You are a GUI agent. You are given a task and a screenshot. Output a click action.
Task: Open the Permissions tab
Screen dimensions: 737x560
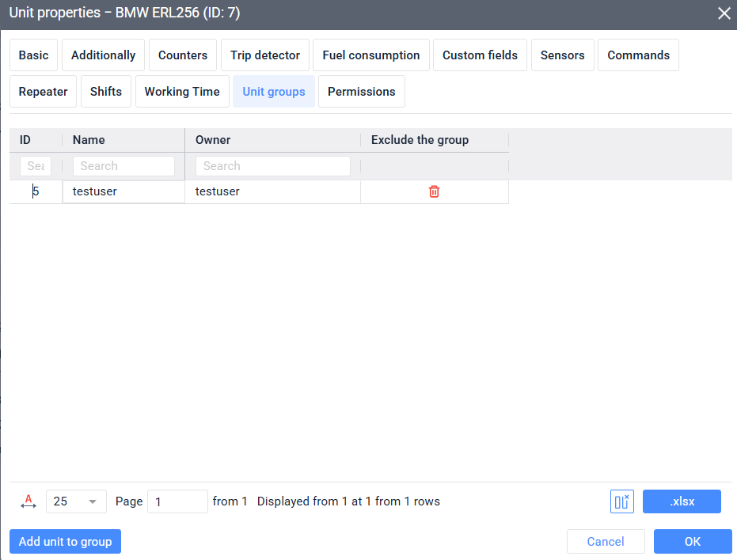click(x=361, y=92)
